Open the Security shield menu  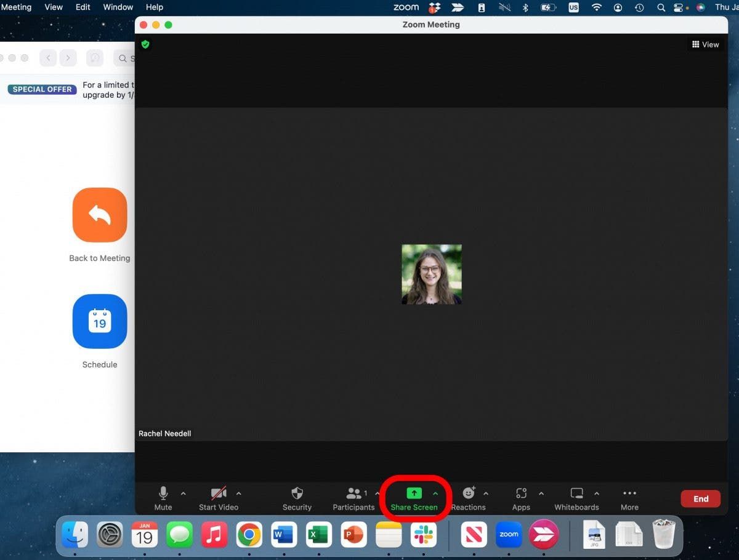297,499
